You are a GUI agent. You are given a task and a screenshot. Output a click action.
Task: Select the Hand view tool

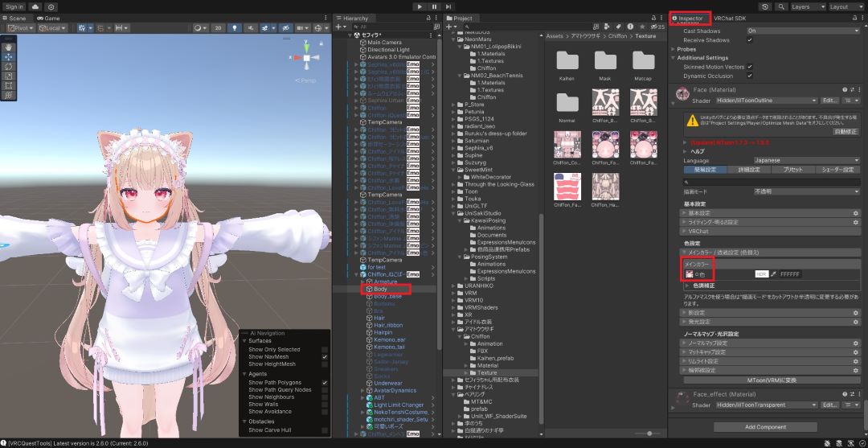point(9,47)
